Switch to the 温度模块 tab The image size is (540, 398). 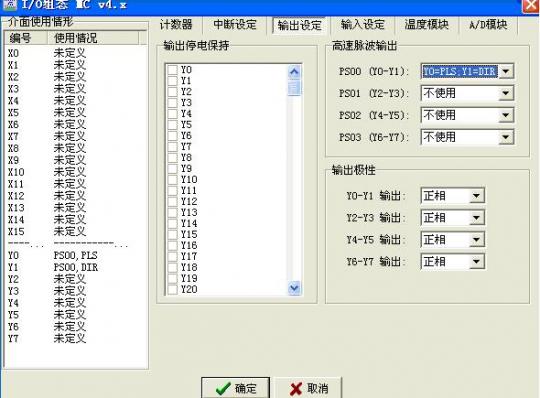click(426, 24)
